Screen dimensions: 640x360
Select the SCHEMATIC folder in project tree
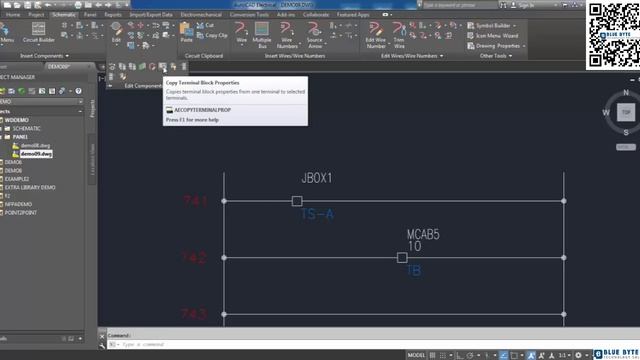(x=26, y=129)
